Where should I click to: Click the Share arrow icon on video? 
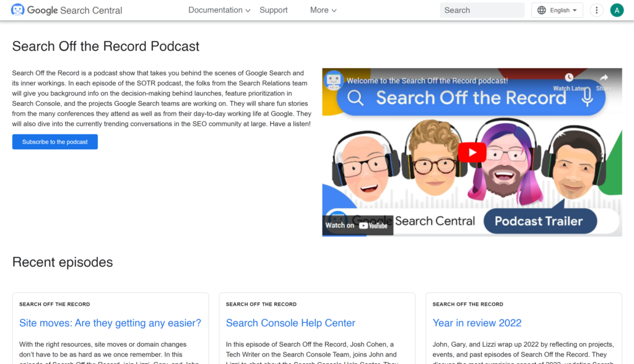coord(604,77)
